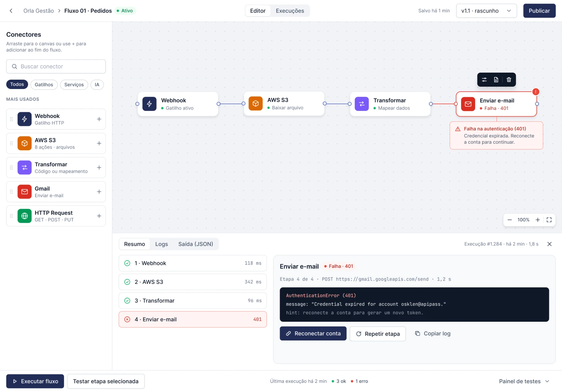Open the Saída (JSON) tab
Viewport: 562px width, 392px height.
point(196,244)
